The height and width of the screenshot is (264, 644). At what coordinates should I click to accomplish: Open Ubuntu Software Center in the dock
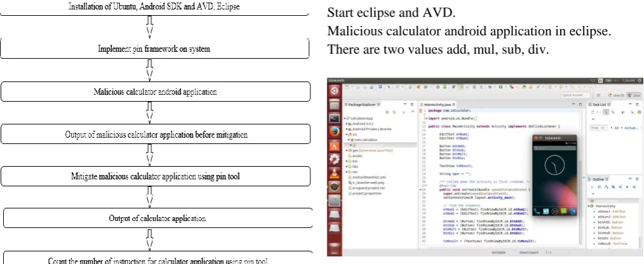tap(334, 145)
